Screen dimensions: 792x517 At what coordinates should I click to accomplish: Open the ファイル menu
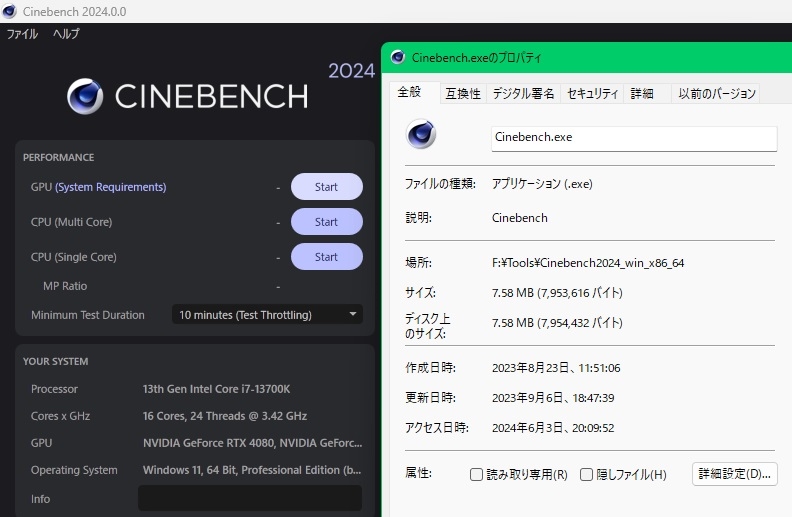(22, 34)
